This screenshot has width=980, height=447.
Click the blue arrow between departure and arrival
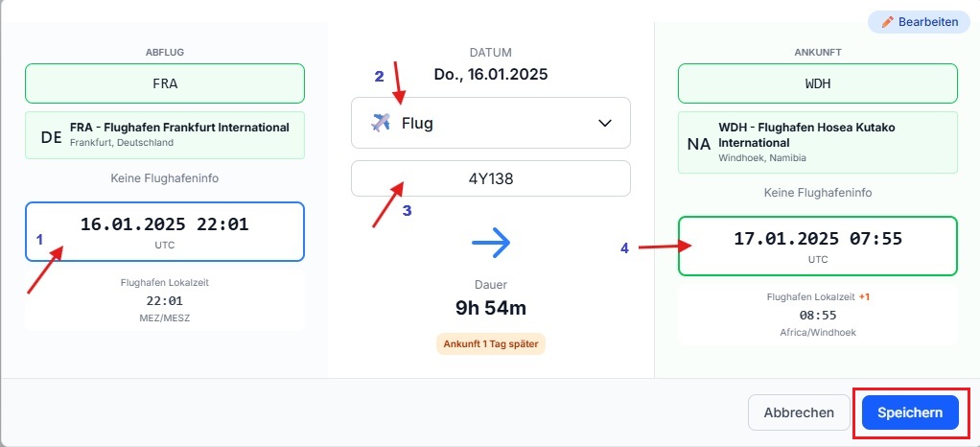491,244
